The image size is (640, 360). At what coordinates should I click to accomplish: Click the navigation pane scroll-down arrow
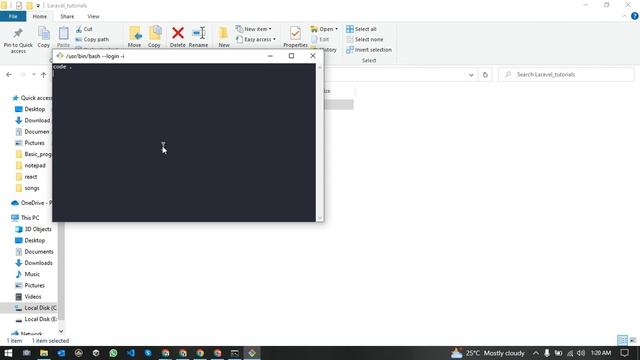pyautogui.click(x=61, y=331)
